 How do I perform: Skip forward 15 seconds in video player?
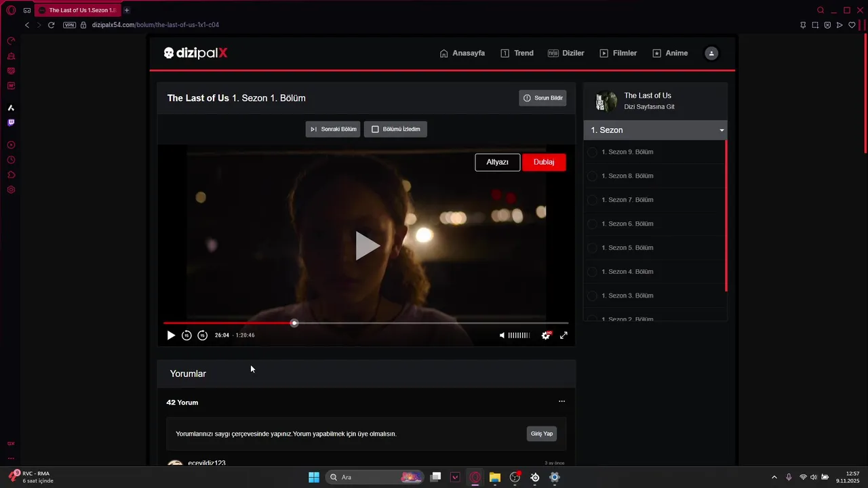(202, 335)
